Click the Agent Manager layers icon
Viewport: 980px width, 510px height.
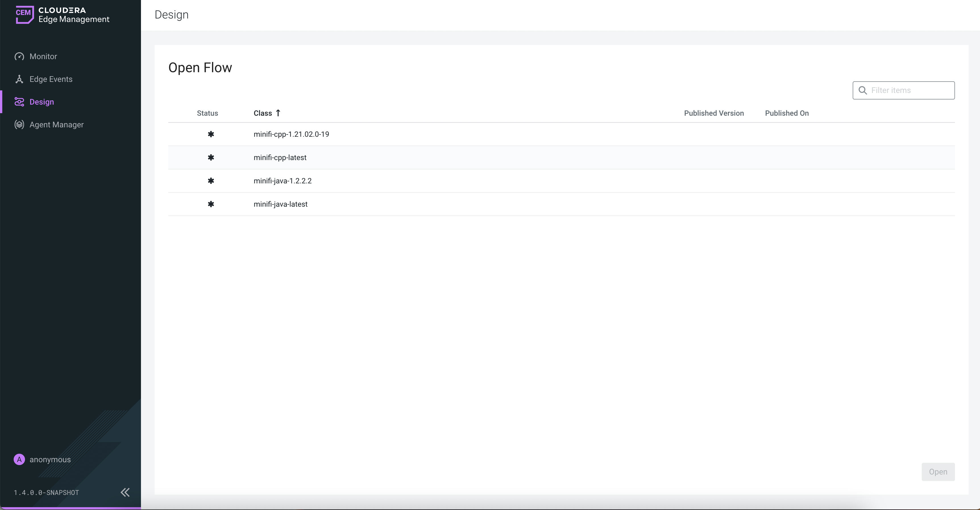click(x=19, y=125)
